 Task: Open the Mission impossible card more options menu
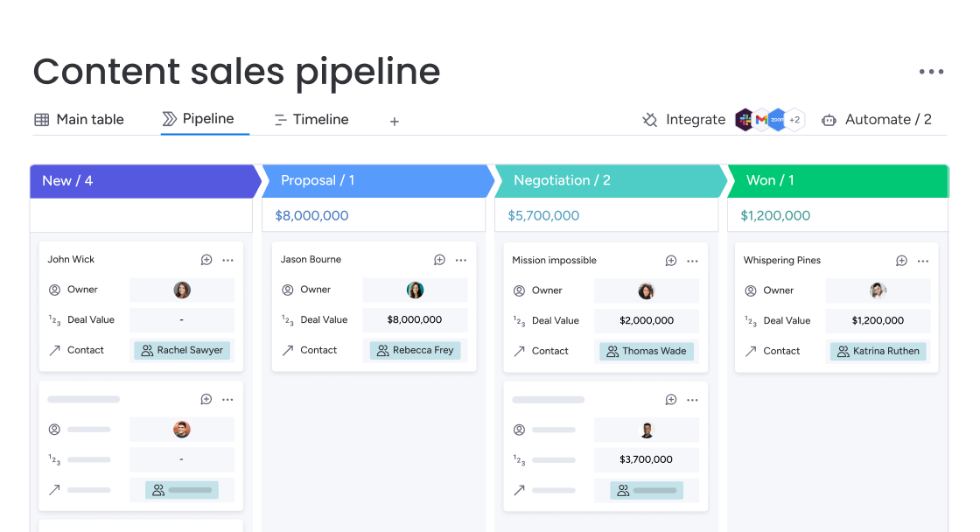click(692, 261)
